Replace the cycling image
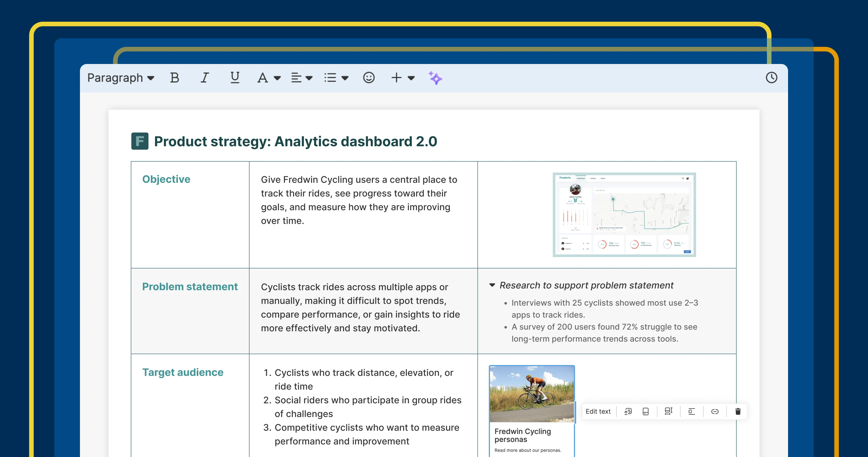This screenshot has height=457, width=868. point(628,411)
